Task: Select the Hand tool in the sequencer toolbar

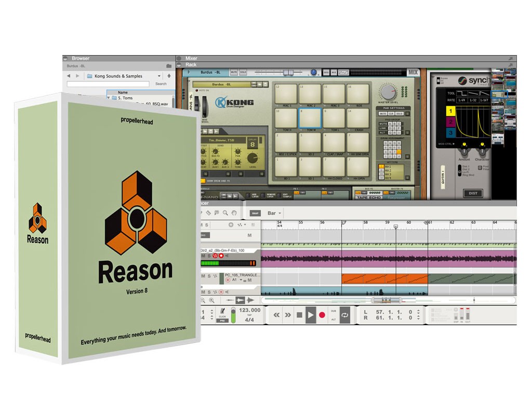Action: 233,212
